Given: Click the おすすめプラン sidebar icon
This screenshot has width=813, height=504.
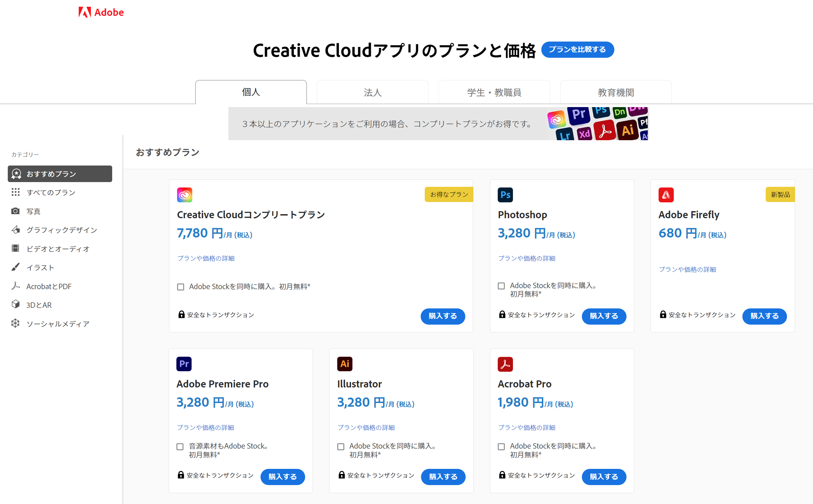Looking at the screenshot, I should pos(16,173).
